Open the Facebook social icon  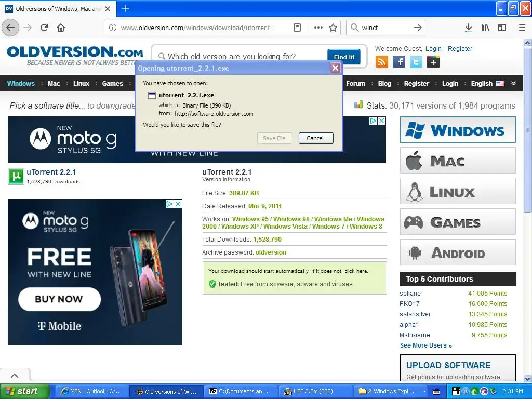(398, 62)
